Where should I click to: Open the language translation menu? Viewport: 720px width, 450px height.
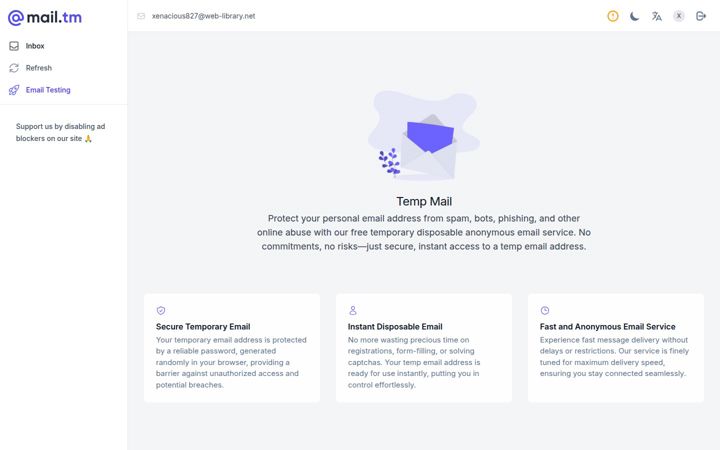pos(657,16)
